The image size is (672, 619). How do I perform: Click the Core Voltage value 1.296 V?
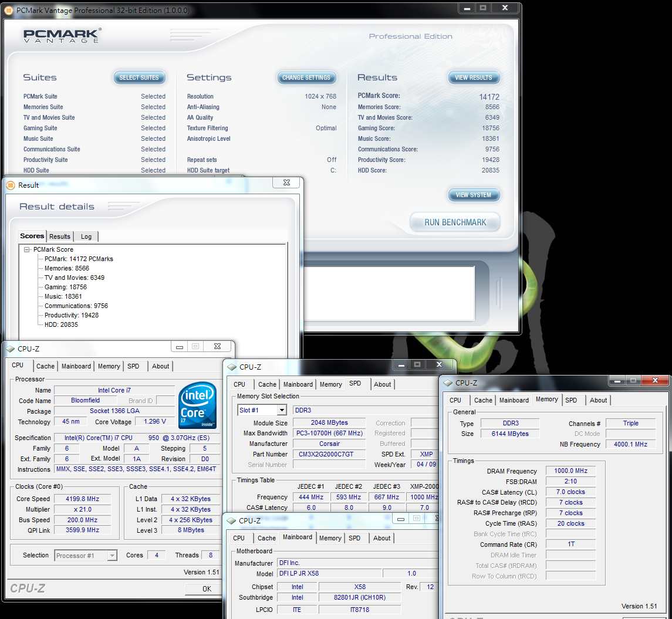click(x=155, y=421)
